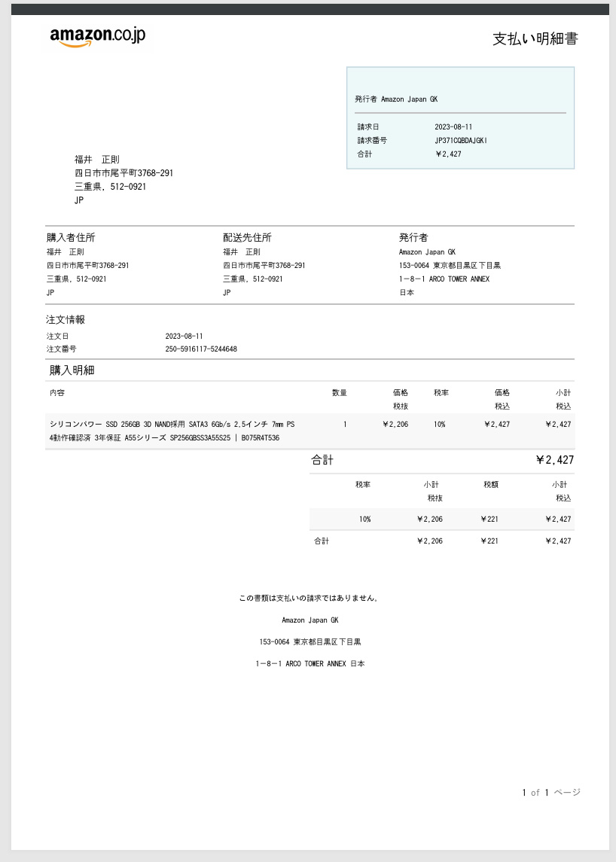Click the 購入者住所 section heading
Viewport: 616px width, 862px height.
(x=71, y=237)
